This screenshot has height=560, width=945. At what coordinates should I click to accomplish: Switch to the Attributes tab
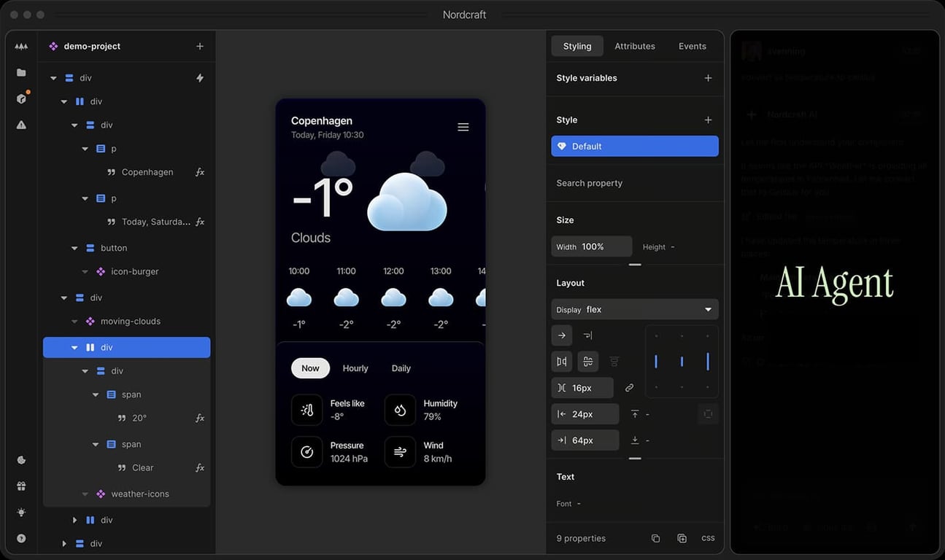pyautogui.click(x=634, y=45)
